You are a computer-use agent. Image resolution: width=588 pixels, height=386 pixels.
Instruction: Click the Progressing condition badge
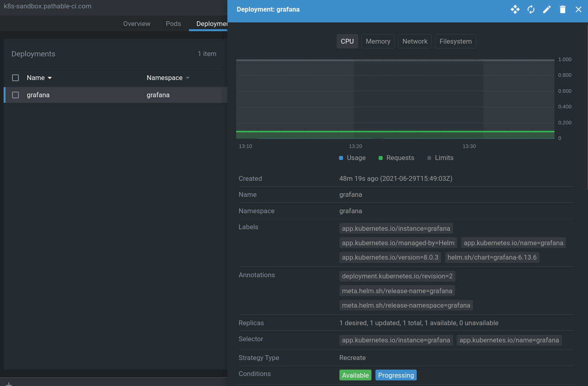click(x=396, y=375)
